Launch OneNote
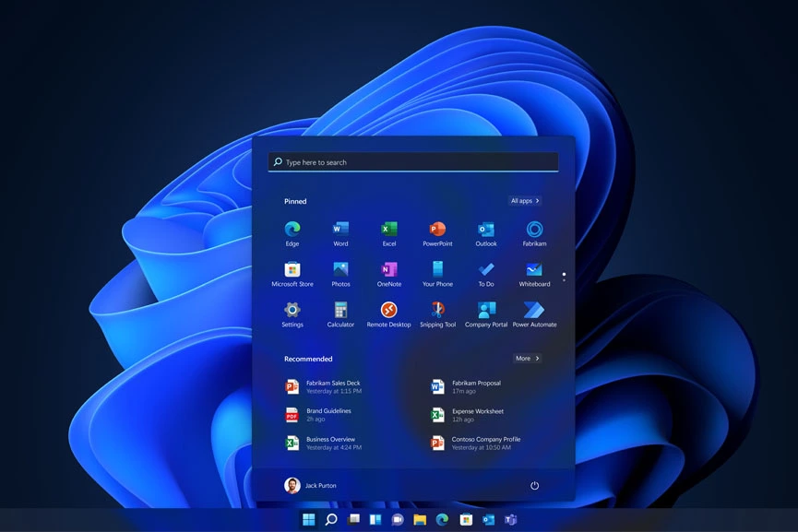 point(388,268)
